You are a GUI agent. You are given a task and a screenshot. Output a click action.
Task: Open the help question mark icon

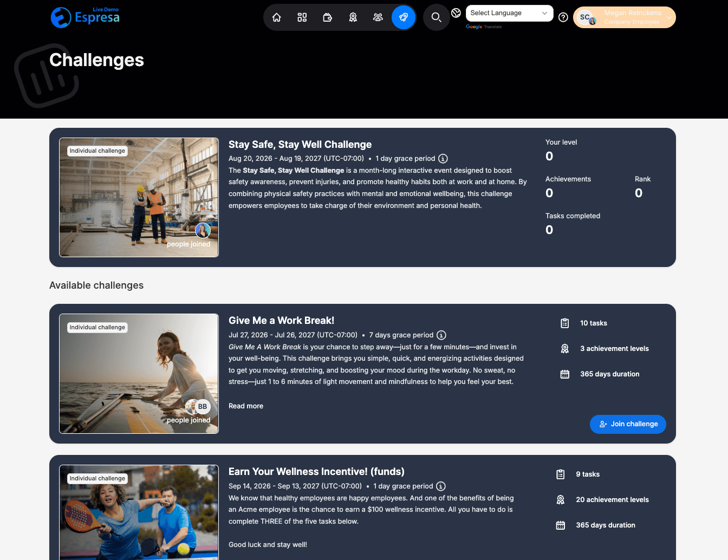(563, 17)
